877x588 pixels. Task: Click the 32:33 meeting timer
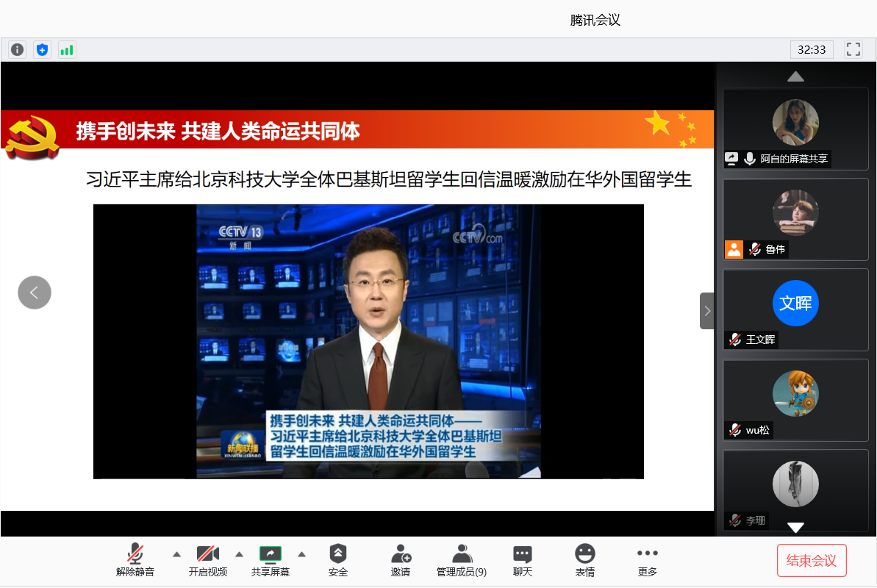812,49
